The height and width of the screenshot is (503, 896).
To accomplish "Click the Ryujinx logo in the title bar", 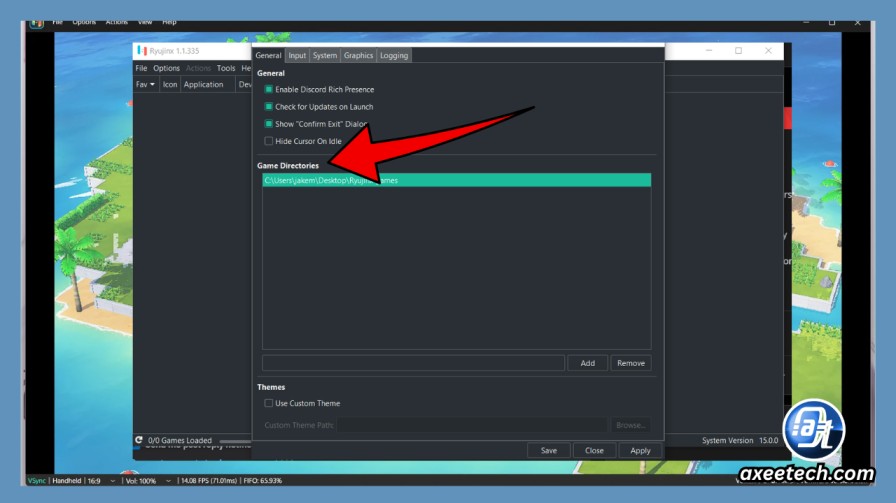I will [142, 51].
